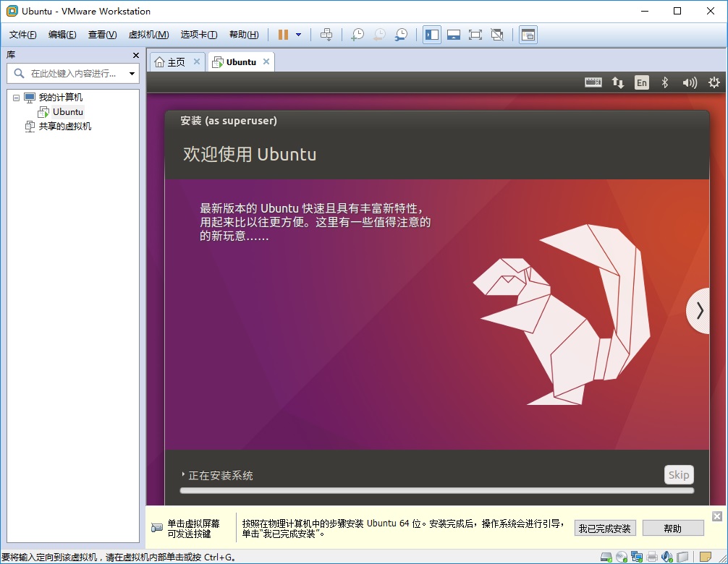Select 我的计算机 in the library tree
728x564 pixels.
coord(60,98)
